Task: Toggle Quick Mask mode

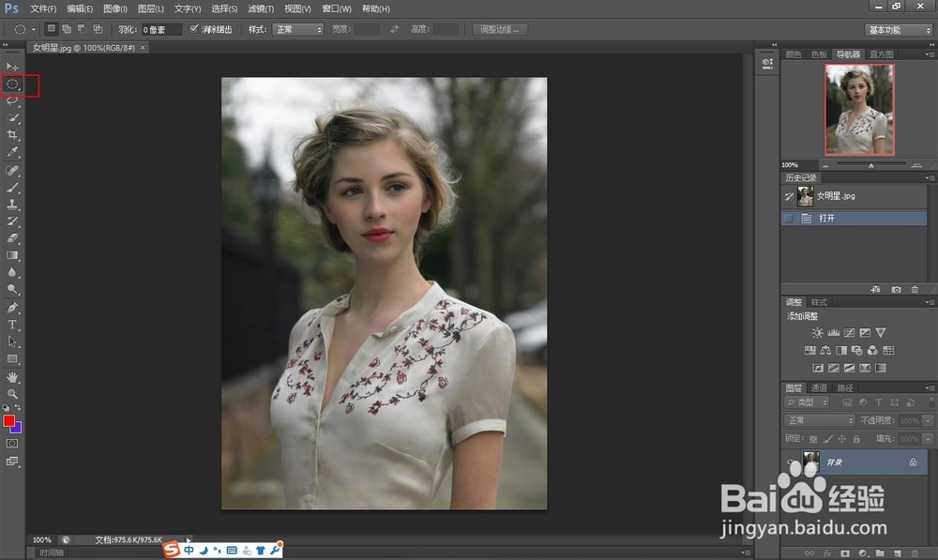Action: [12, 444]
